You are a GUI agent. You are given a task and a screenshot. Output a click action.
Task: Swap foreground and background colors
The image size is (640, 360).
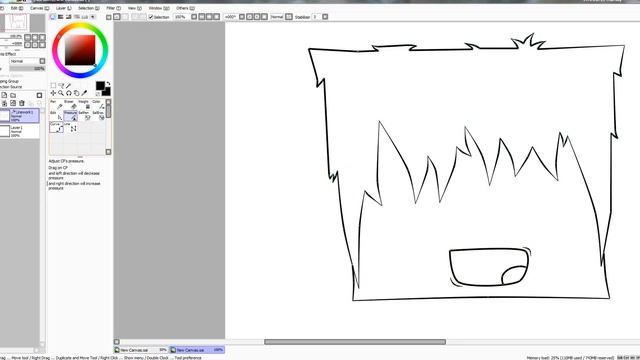[x=108, y=83]
